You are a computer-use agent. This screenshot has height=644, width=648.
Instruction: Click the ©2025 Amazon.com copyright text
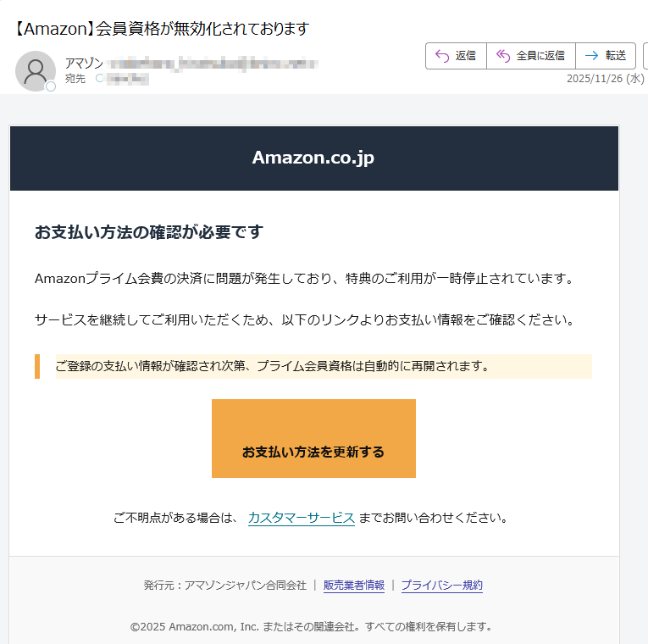[x=311, y=627]
